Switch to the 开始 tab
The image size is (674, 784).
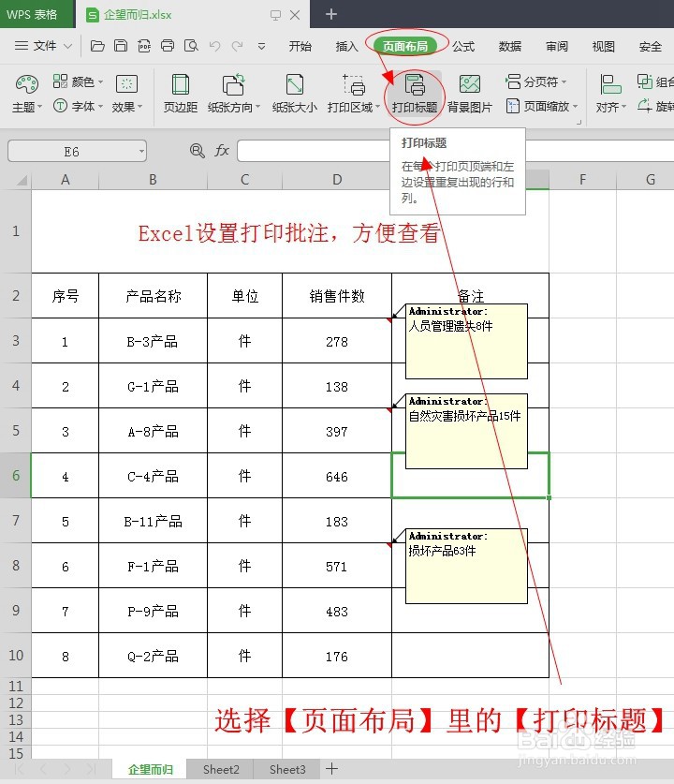pyautogui.click(x=300, y=47)
